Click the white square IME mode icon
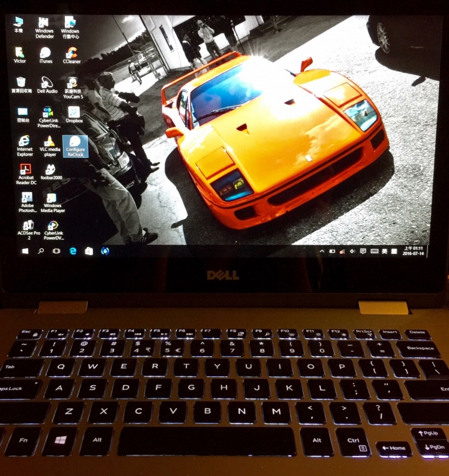This screenshot has height=476, width=449. 394,251
